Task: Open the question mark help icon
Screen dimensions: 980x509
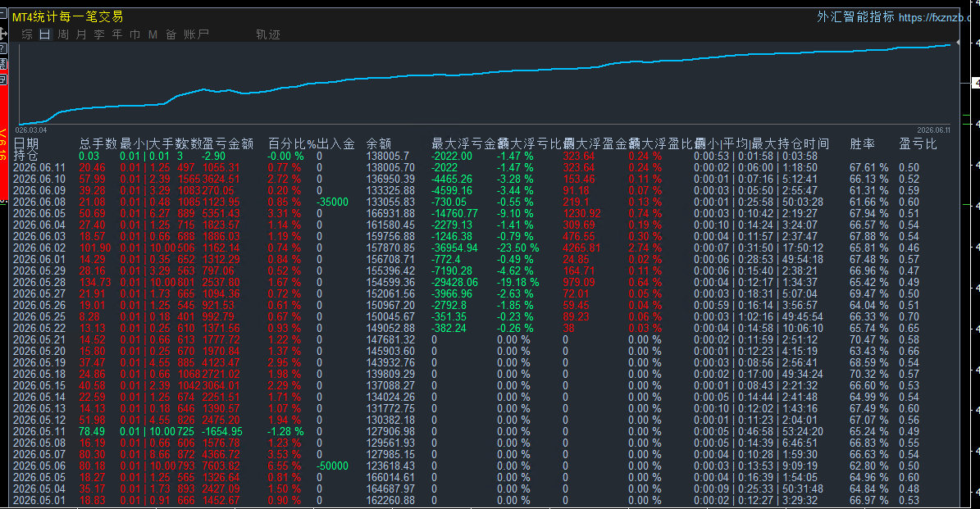Action: (3, 48)
